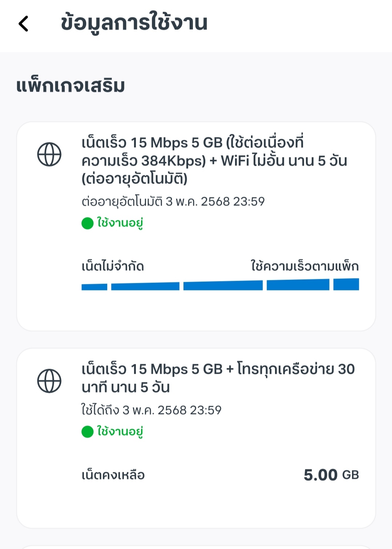Tap the ใช้ความเร็วตามแพ็ก label
Image resolution: width=392 pixels, height=549 pixels.
click(x=305, y=267)
